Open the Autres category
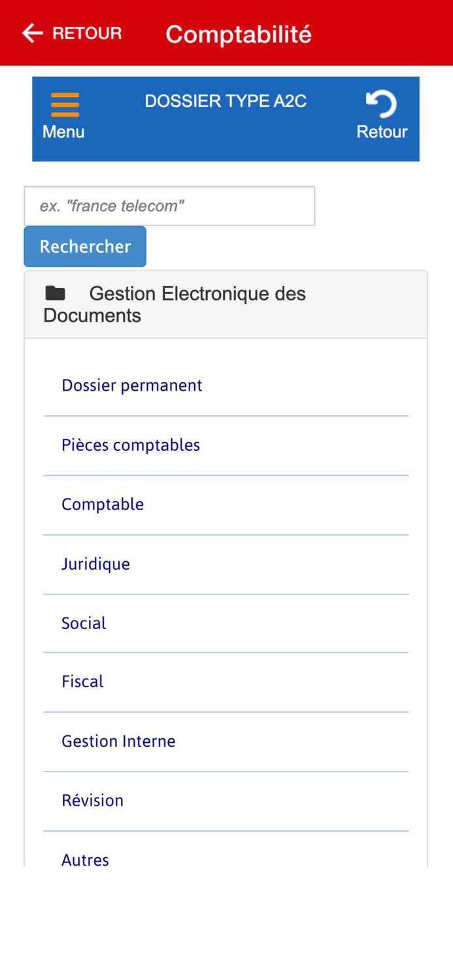The height and width of the screenshot is (980, 453). pos(85,859)
